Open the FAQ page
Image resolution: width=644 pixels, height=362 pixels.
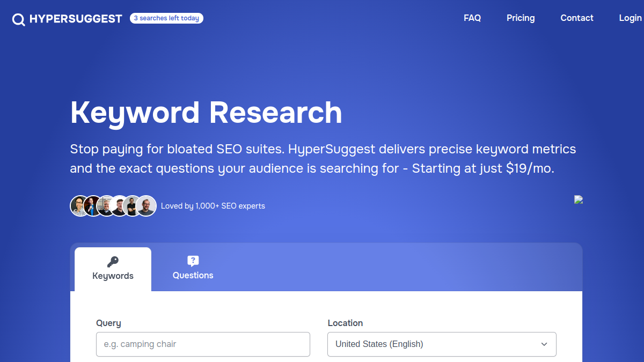tap(472, 18)
